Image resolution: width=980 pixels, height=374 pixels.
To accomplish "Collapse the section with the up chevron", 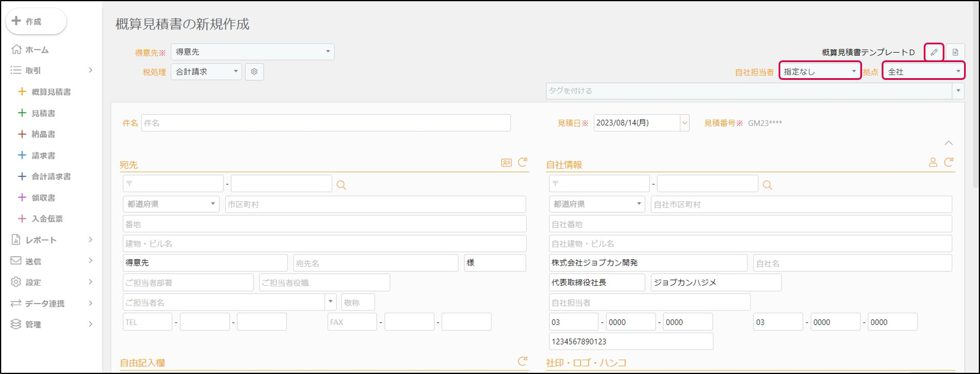I will 949,143.
